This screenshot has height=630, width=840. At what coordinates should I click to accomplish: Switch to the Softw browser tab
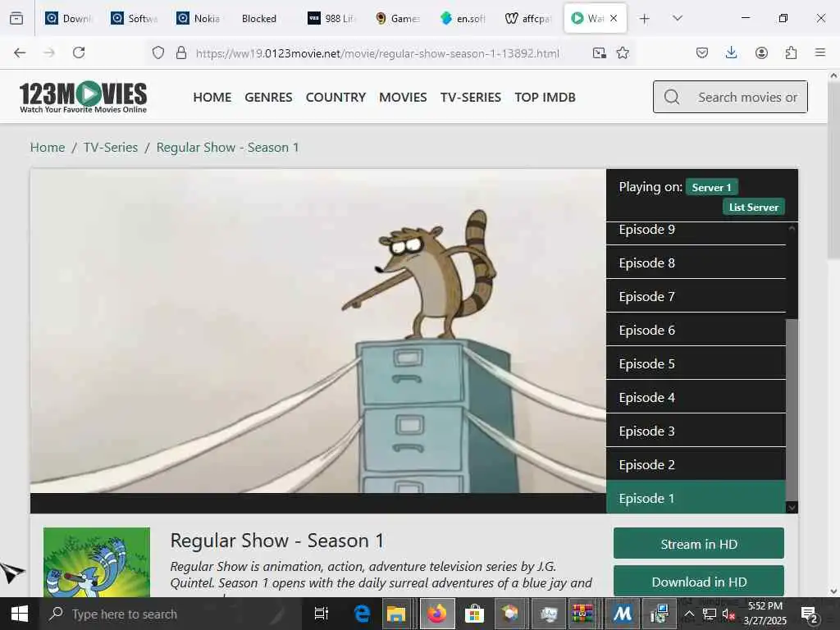pos(134,19)
